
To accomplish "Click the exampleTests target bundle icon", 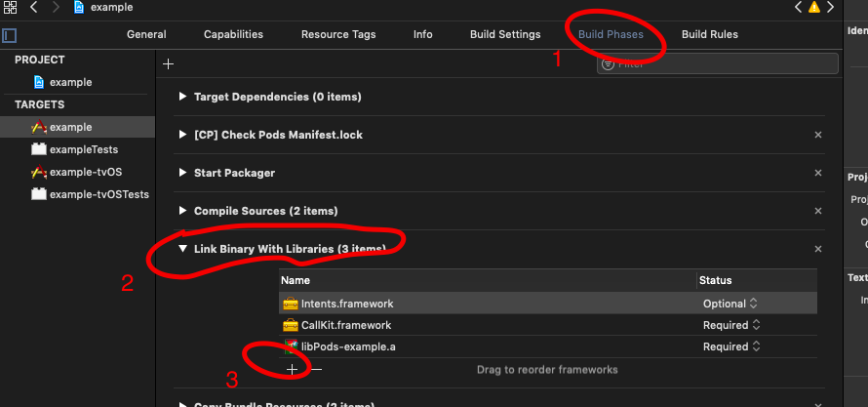I will pyautogui.click(x=39, y=149).
